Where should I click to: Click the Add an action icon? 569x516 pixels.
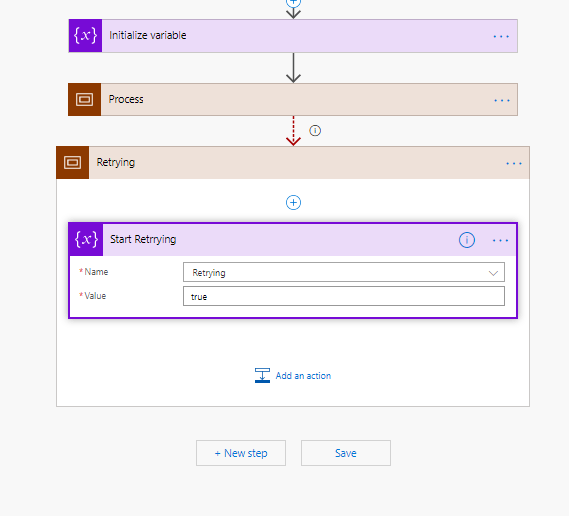coord(262,375)
